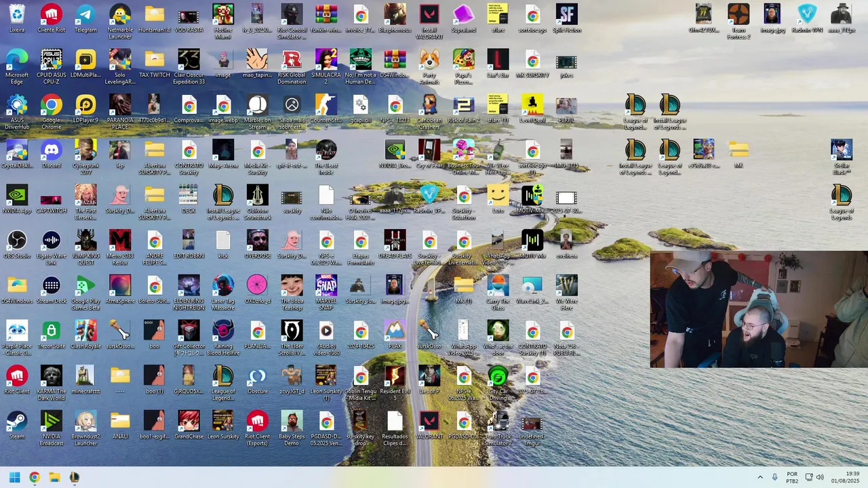868x488 pixels.
Task: Open the Steam desktop shortcut
Action: click(17, 426)
